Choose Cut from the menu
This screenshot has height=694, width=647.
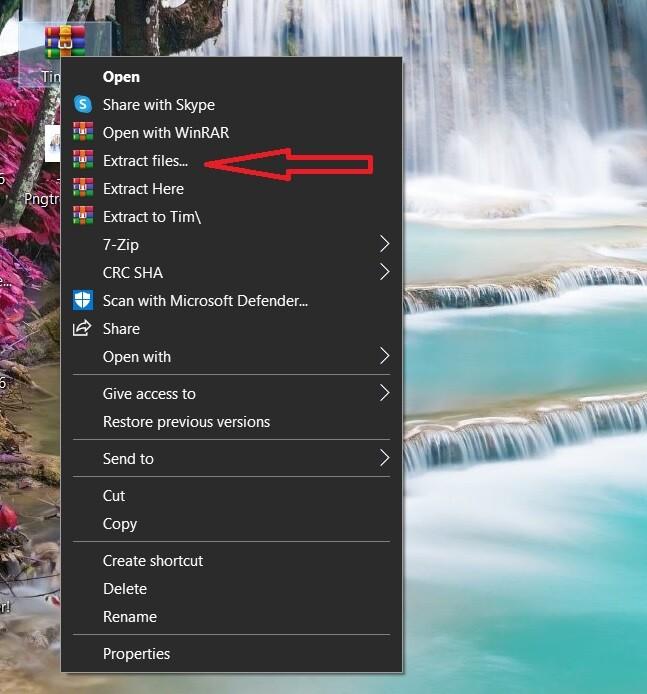[231, 496]
